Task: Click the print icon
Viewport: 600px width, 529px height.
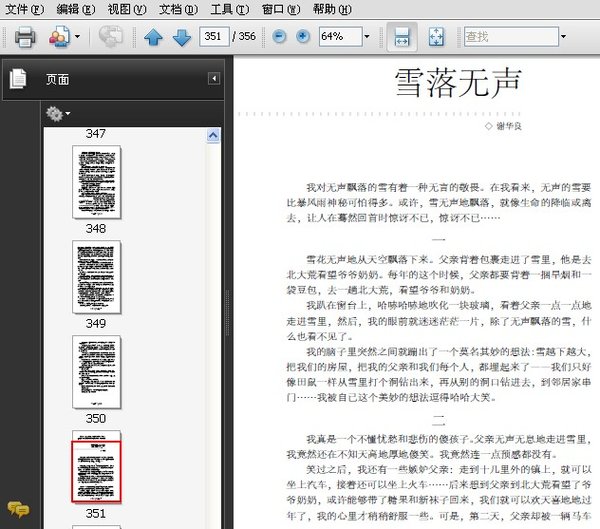Action: 25,37
